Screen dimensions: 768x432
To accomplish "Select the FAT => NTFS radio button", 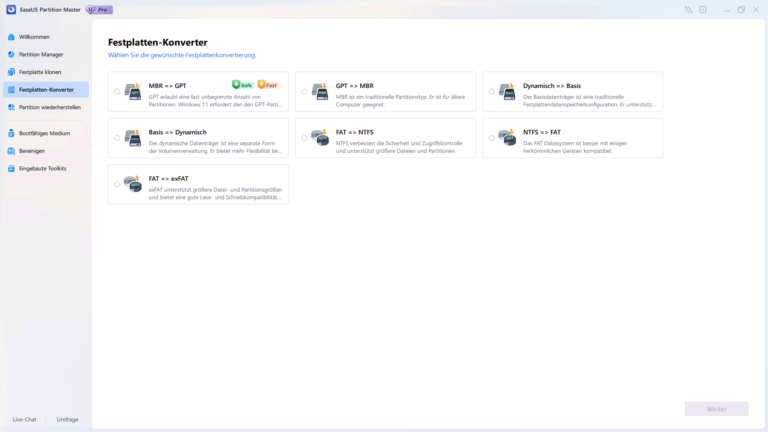I will (304, 138).
